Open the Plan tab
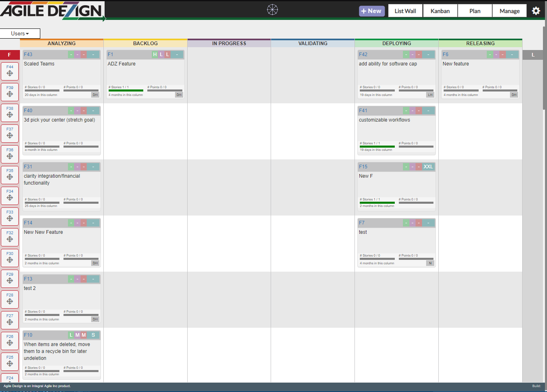547x392 pixels. pos(475,11)
